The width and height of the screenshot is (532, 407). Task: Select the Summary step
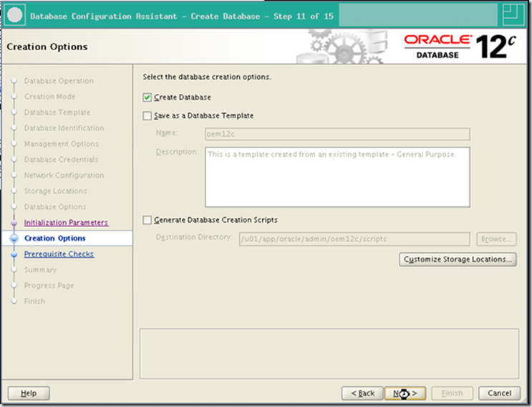point(40,270)
